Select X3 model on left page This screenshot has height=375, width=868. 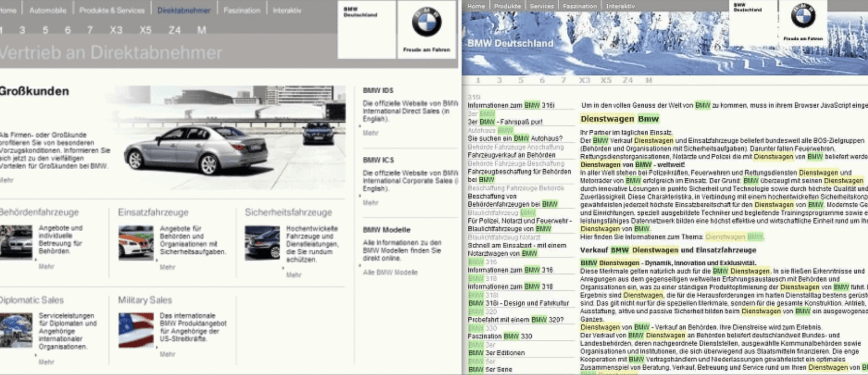[x=116, y=30]
